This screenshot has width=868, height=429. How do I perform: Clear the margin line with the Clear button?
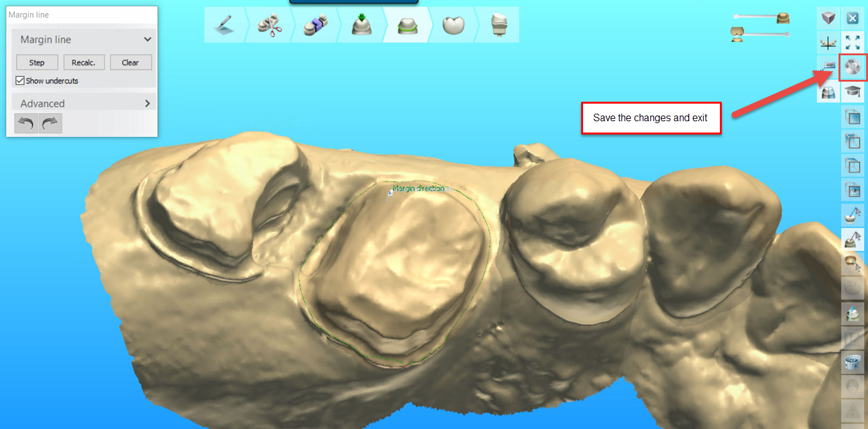tap(131, 62)
